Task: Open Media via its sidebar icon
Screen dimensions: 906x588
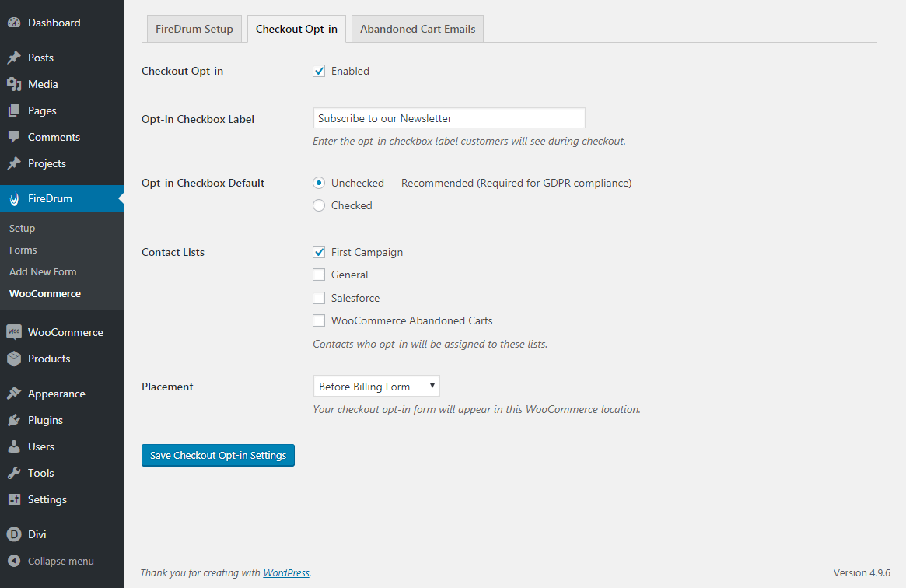Action: 13,84
